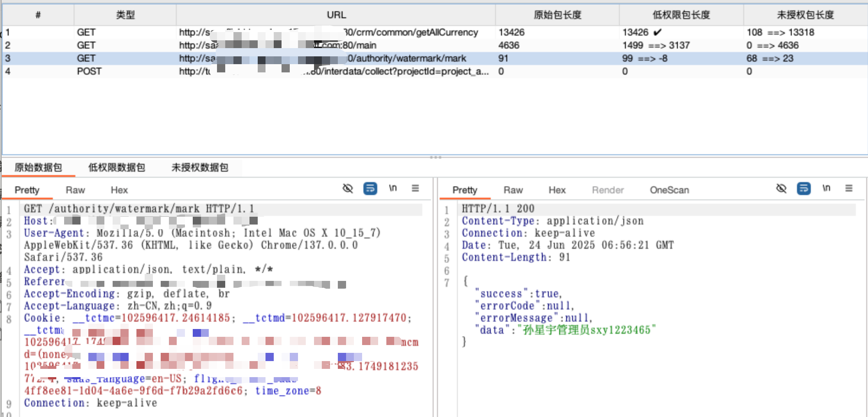Toggle word wrap icon in request editor
Screen dimensions: 868x417
pos(370,189)
